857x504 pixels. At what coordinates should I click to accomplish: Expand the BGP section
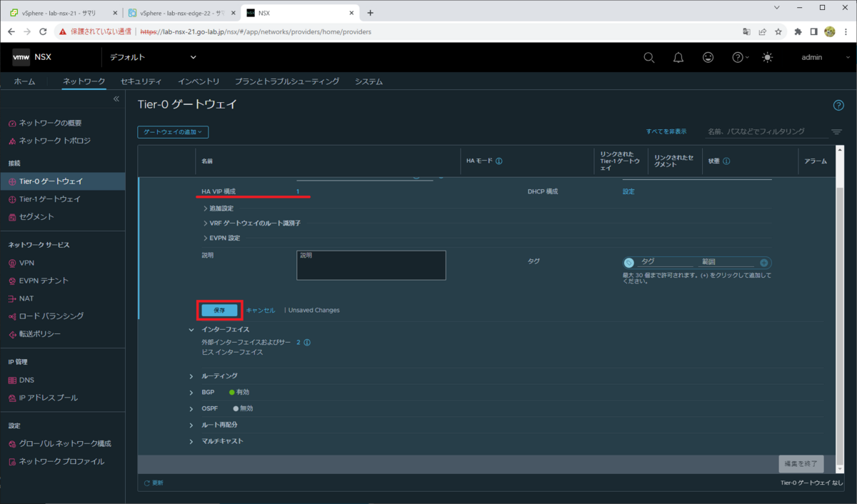(191, 393)
